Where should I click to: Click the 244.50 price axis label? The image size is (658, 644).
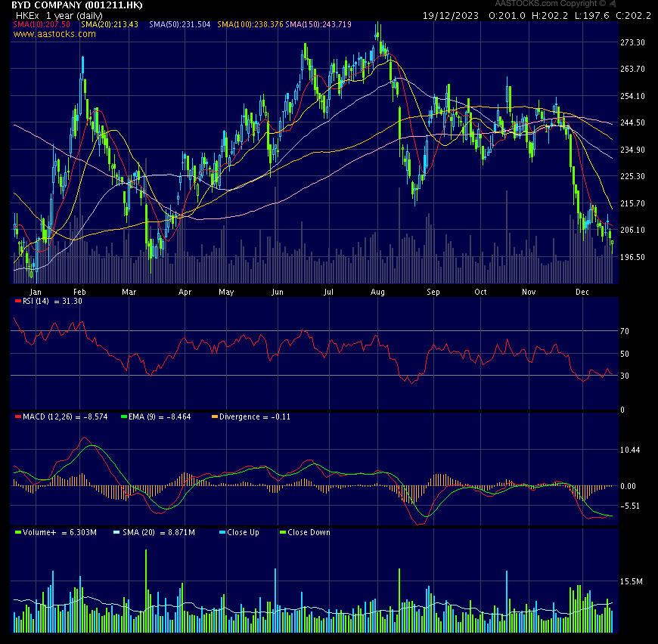[632, 122]
